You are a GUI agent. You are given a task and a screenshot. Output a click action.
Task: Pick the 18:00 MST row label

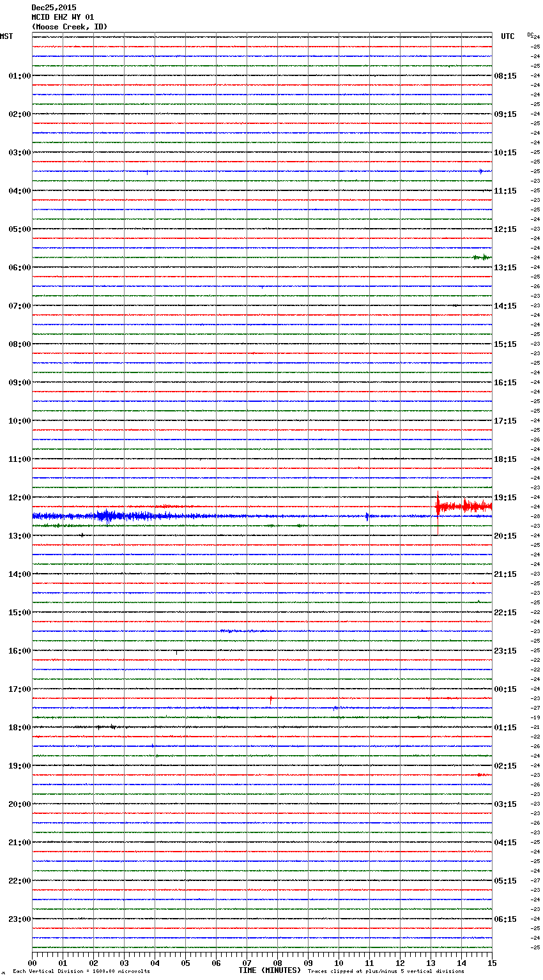click(20, 728)
